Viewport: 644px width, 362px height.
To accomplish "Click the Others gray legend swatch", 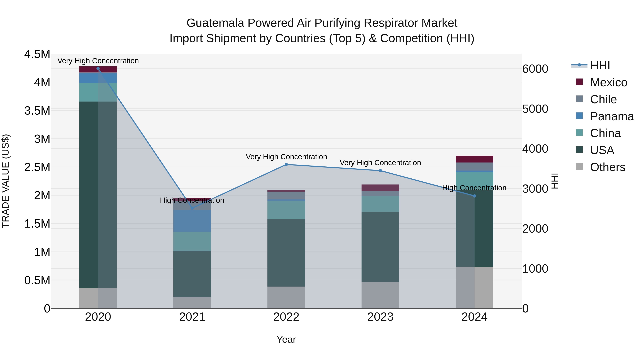I will coord(579,167).
